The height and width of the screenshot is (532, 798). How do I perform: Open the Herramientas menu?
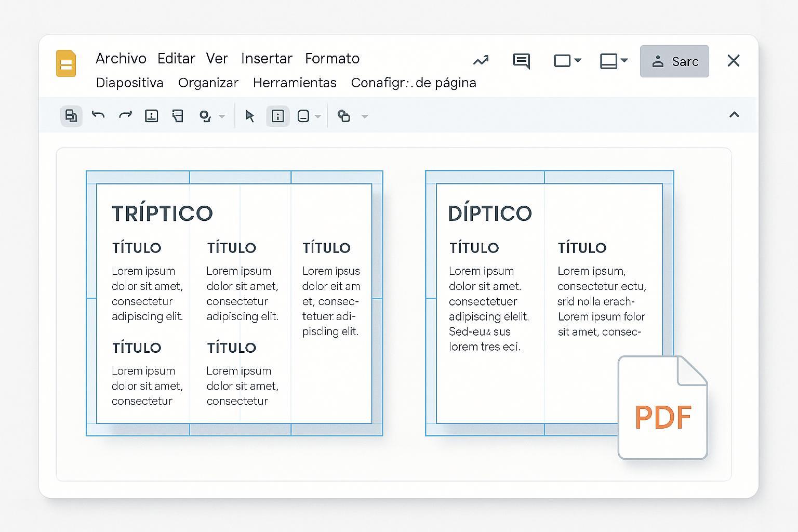point(295,83)
